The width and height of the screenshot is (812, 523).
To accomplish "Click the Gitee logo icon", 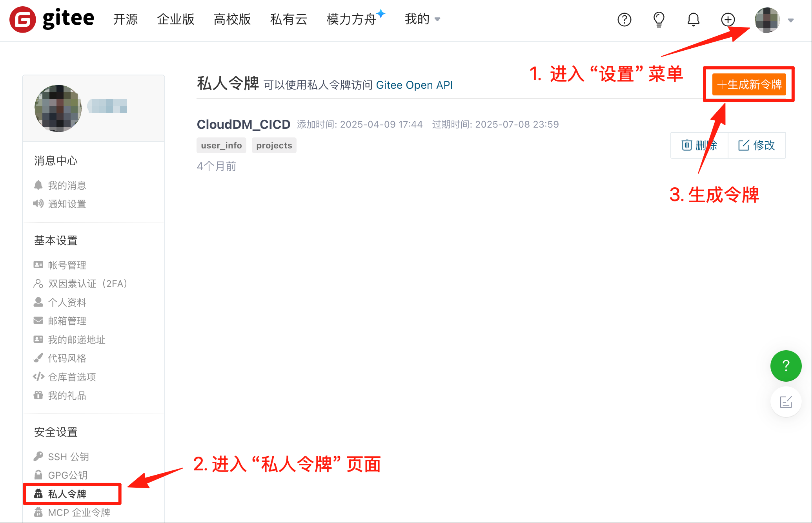I will pos(23,19).
